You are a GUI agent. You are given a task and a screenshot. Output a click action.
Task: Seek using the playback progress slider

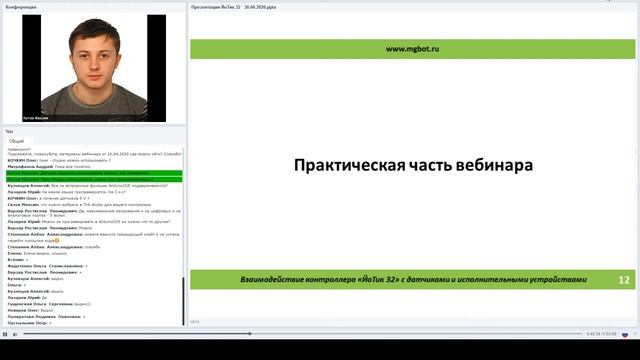click(x=303, y=334)
